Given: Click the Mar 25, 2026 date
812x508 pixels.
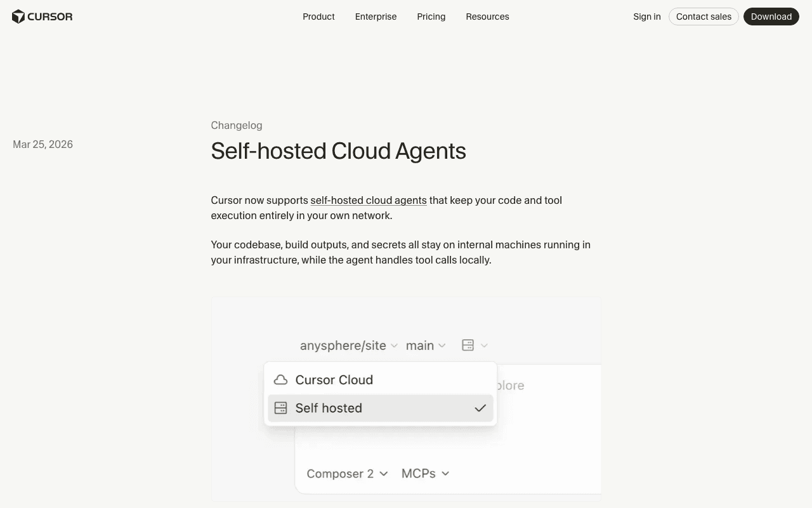Looking at the screenshot, I should (x=43, y=144).
